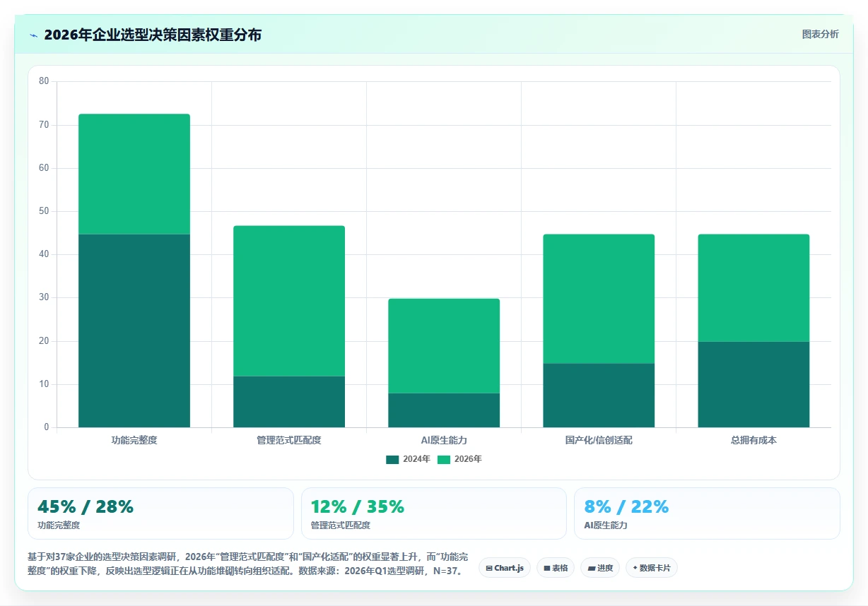The width and height of the screenshot is (868, 606).
Task: Click the 国产化/信创适配 x-axis label
Action: [x=599, y=440]
